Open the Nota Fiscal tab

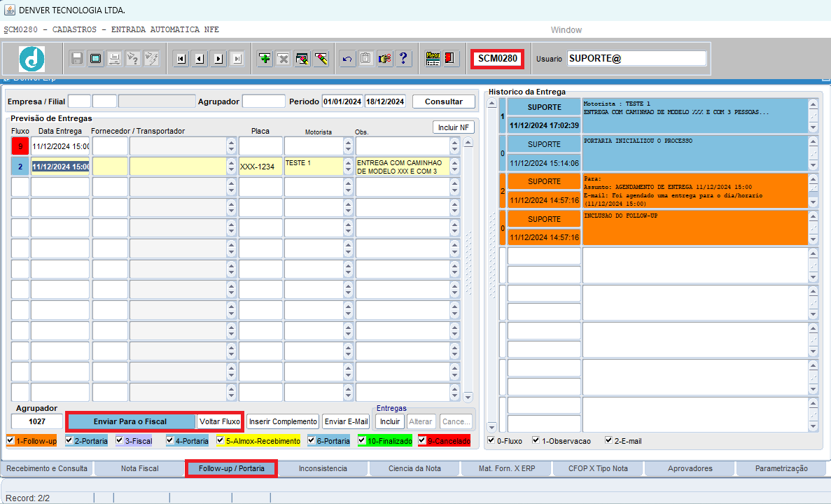point(139,468)
